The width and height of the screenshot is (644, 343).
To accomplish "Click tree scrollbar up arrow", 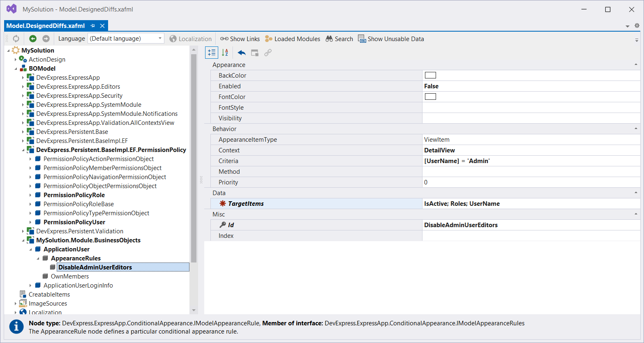I will tap(194, 49).
